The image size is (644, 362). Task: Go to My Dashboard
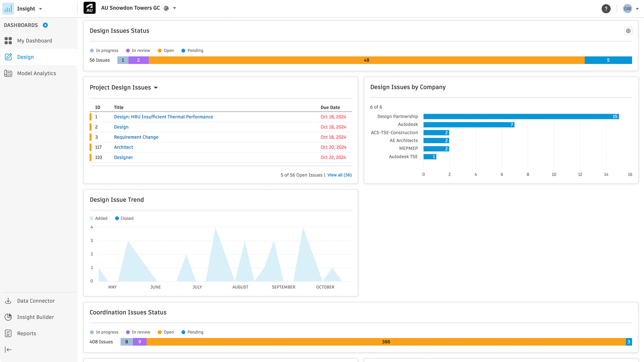[x=35, y=41]
